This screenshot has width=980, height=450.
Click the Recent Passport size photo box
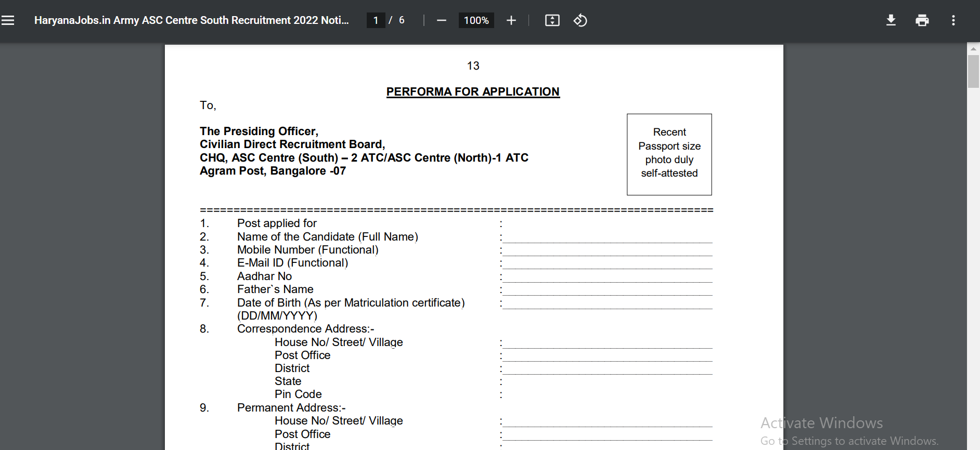669,154
